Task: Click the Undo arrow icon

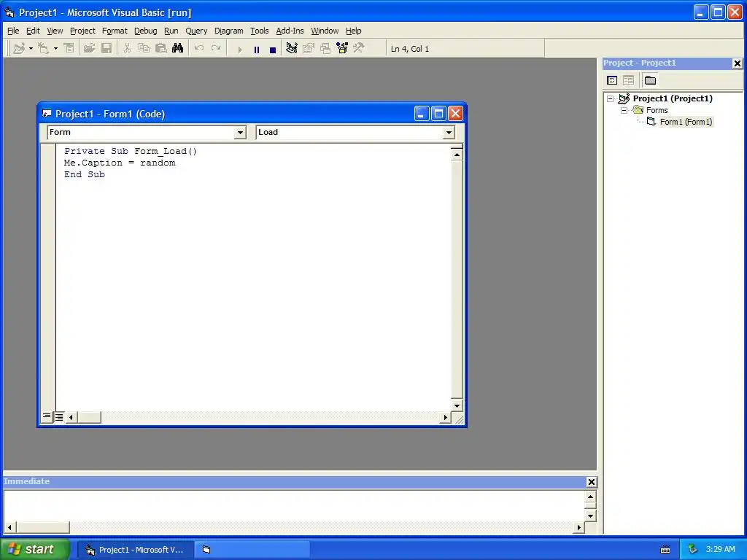Action: pos(198,49)
